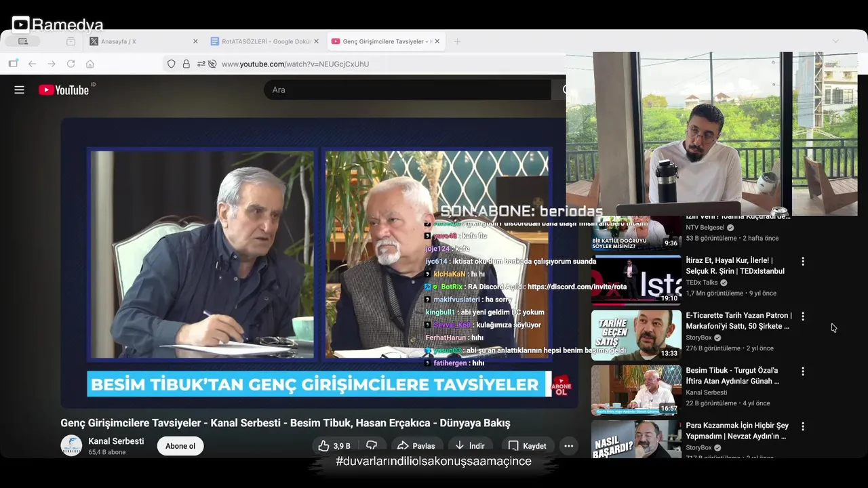Open options menu for İtiraz Et video
The height and width of the screenshot is (488, 868).
tap(803, 261)
